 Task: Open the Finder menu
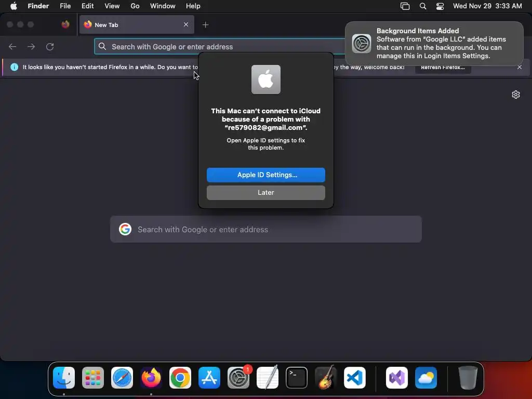(x=38, y=6)
